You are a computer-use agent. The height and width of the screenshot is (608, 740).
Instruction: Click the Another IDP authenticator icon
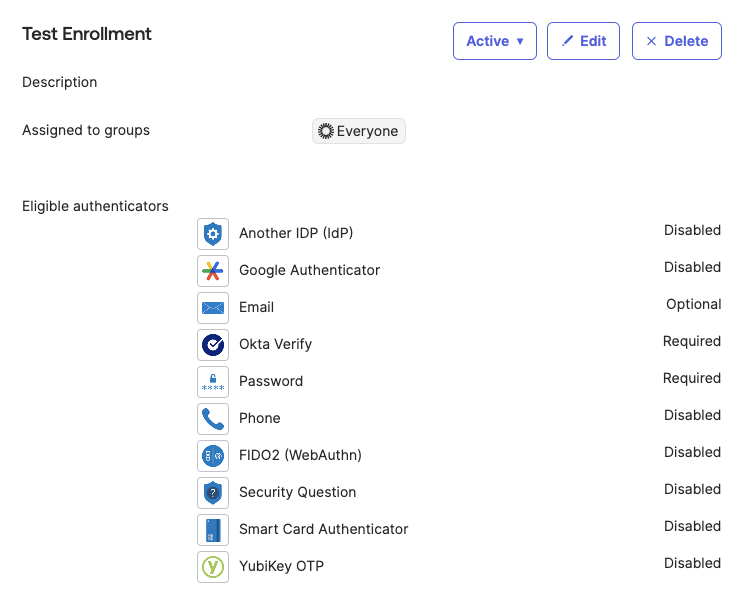pos(212,234)
